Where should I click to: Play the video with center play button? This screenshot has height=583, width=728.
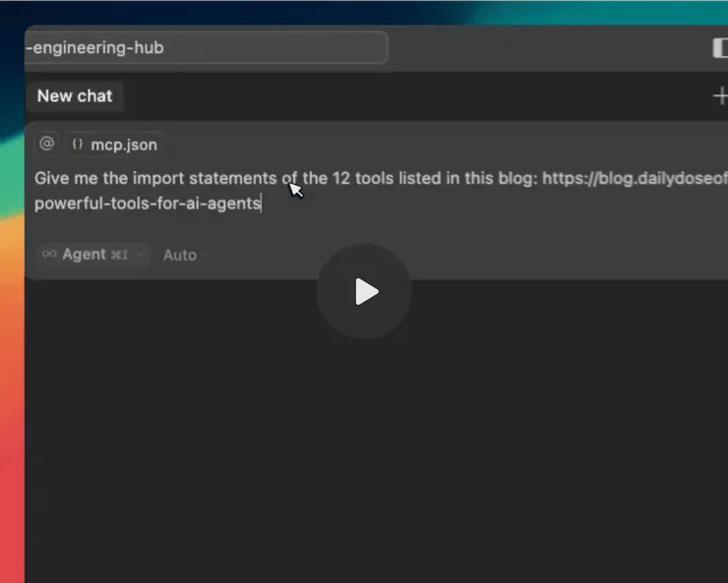click(364, 292)
